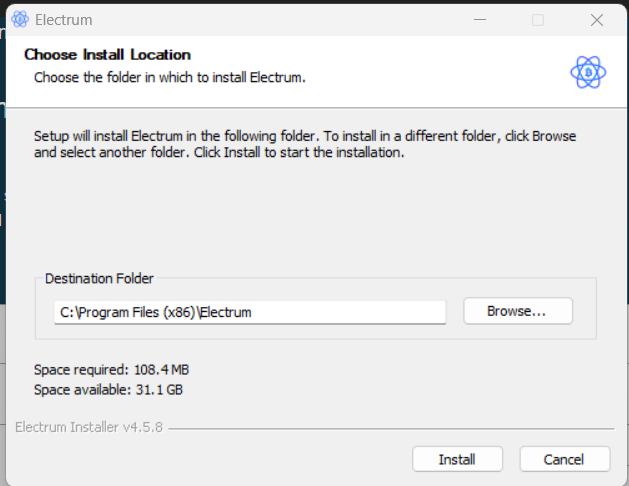
Task: Click the divider line beside installer version
Action: (390, 429)
